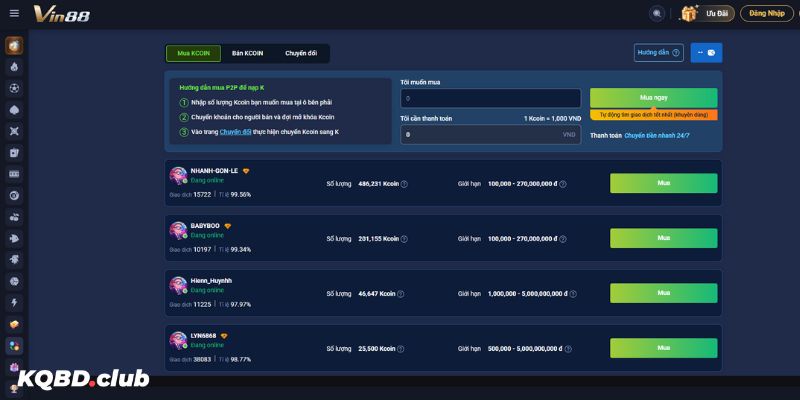The height and width of the screenshot is (400, 800).
Task: Click NHANH-GON-LE seller avatar
Action: [x=178, y=175]
